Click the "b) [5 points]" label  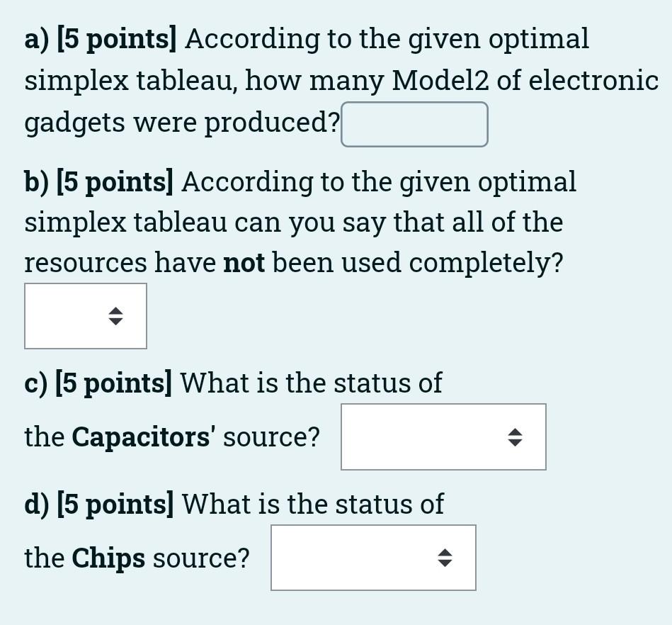(98, 182)
